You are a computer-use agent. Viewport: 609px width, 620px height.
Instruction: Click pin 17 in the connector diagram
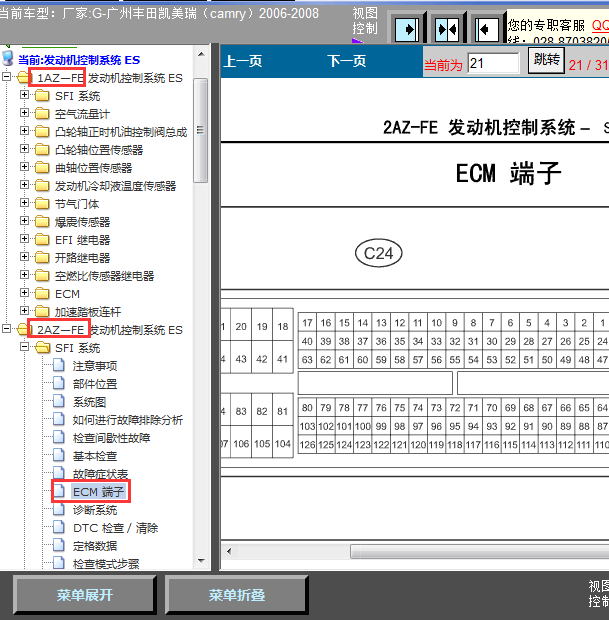pos(307,323)
